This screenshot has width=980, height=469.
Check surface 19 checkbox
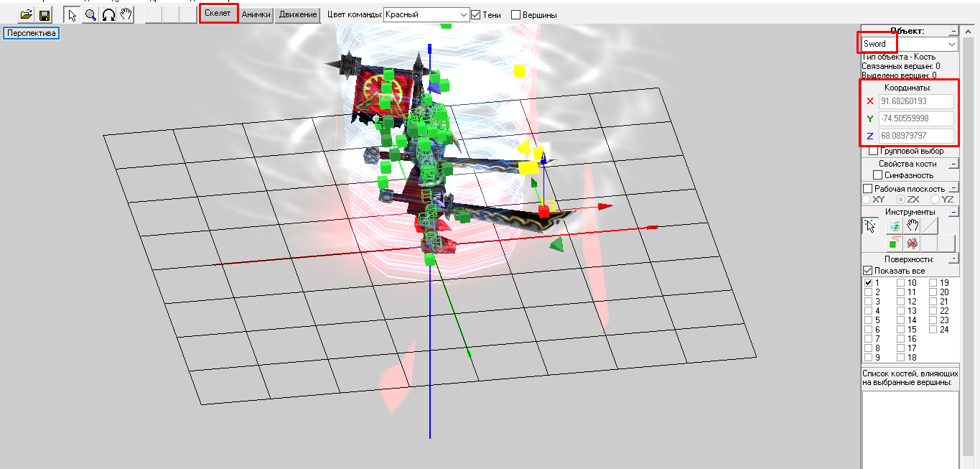(x=933, y=283)
